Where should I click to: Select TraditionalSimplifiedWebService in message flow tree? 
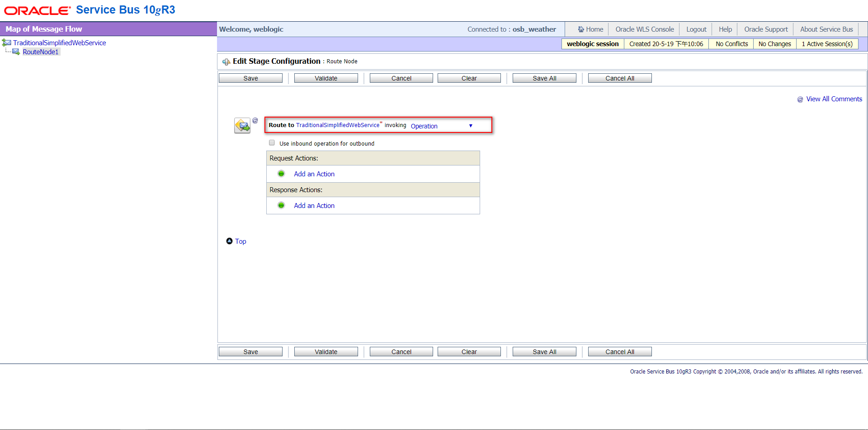click(60, 43)
